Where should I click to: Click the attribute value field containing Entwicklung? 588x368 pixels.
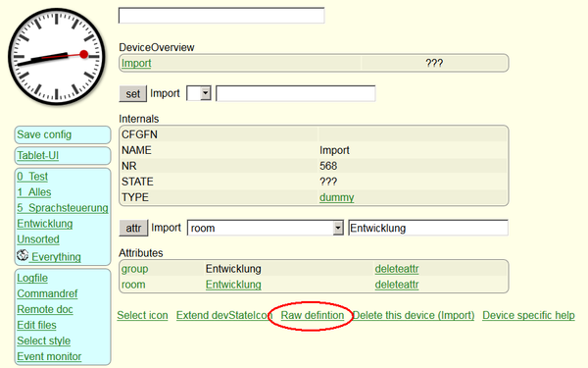pos(428,228)
